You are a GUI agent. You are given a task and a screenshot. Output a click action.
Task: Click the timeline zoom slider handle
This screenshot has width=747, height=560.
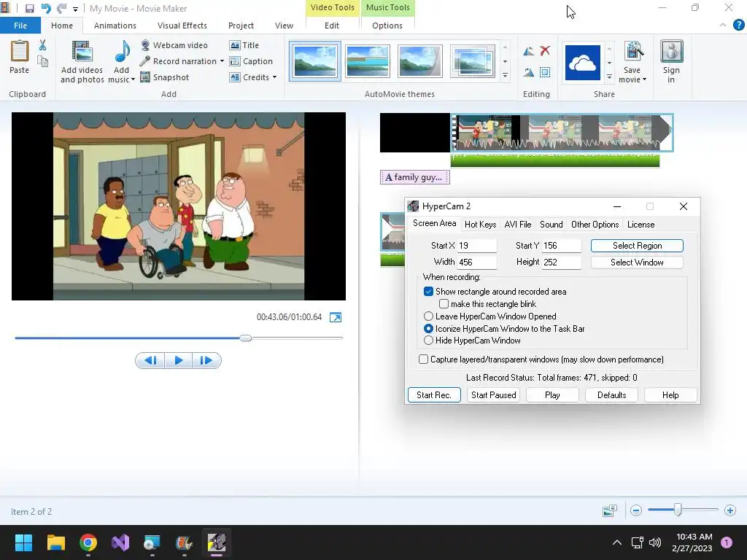point(678,510)
